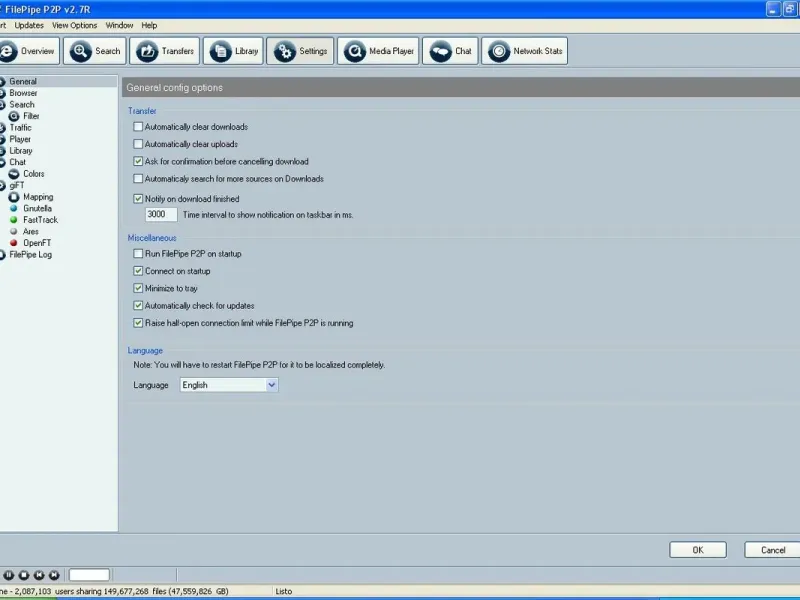This screenshot has height=600, width=800.
Task: Click the previous track button
Action: point(39,575)
